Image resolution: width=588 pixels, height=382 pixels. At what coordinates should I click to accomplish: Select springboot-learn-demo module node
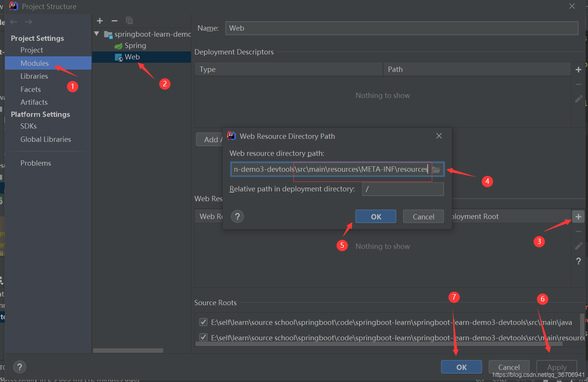[x=152, y=34]
